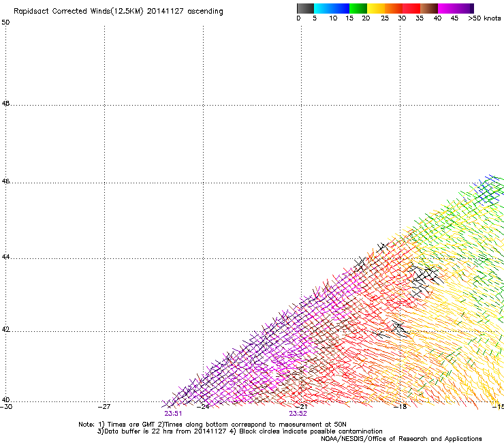Click the longitude label '-21'
Screen dimensions: 504x443
[301, 407]
